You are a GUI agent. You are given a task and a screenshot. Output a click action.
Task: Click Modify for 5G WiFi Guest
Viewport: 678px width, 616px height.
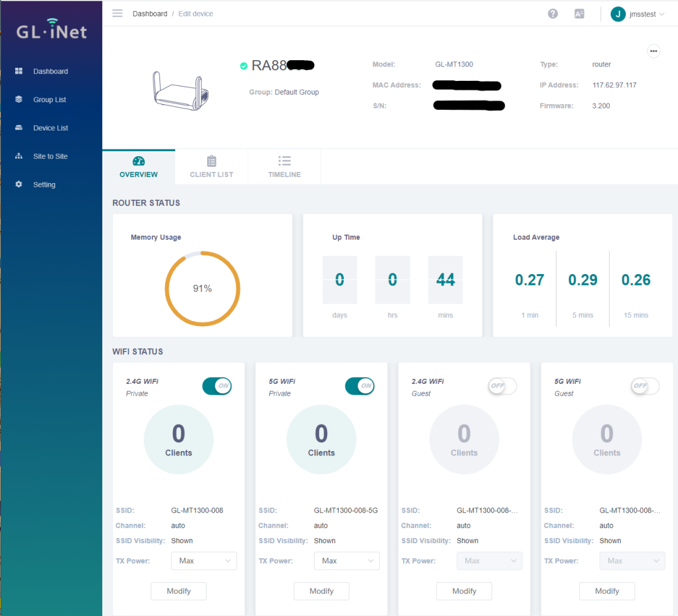(x=606, y=591)
